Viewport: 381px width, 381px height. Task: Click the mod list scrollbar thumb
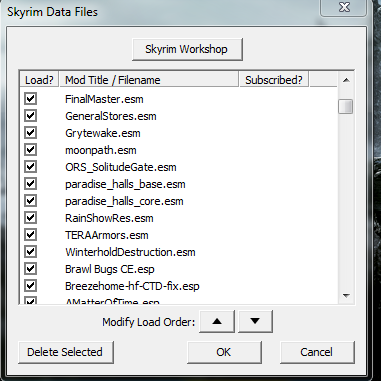coord(345,107)
